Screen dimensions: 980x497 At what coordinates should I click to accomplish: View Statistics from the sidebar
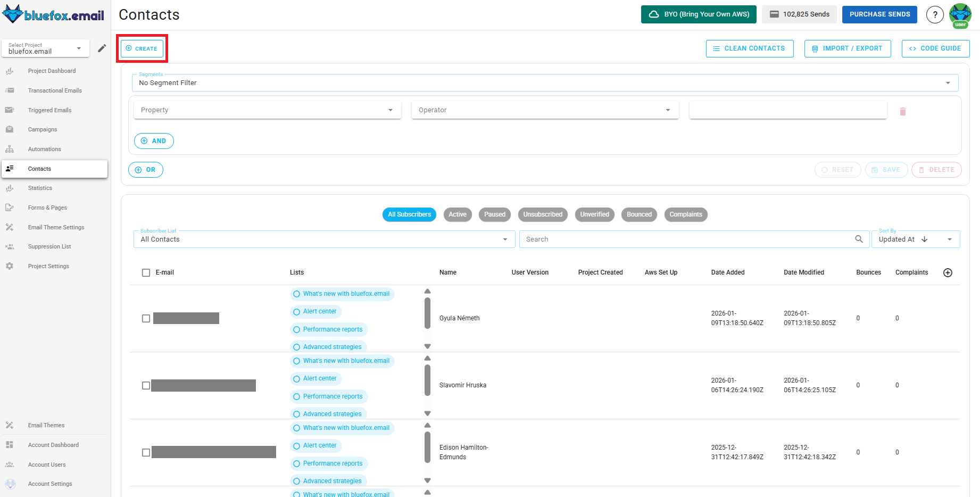(40, 188)
